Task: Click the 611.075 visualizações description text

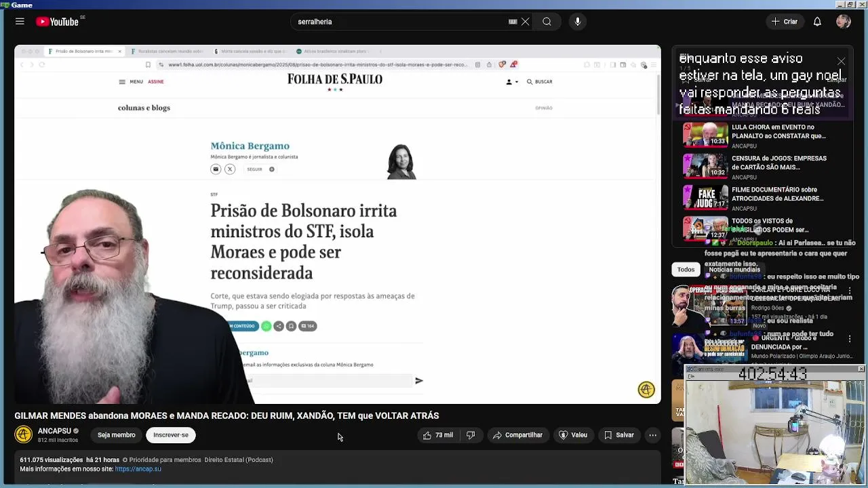Action: coord(52,460)
